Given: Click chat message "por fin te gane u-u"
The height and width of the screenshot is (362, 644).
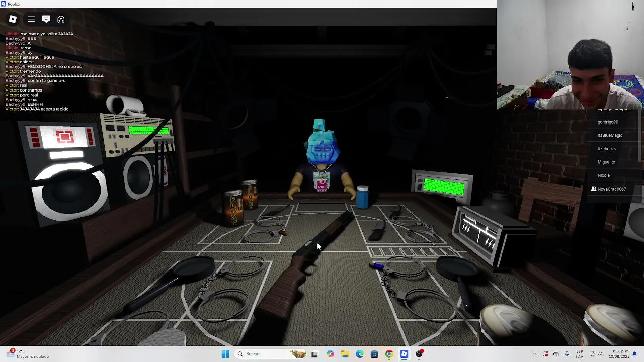Looking at the screenshot, I should click(x=46, y=81).
